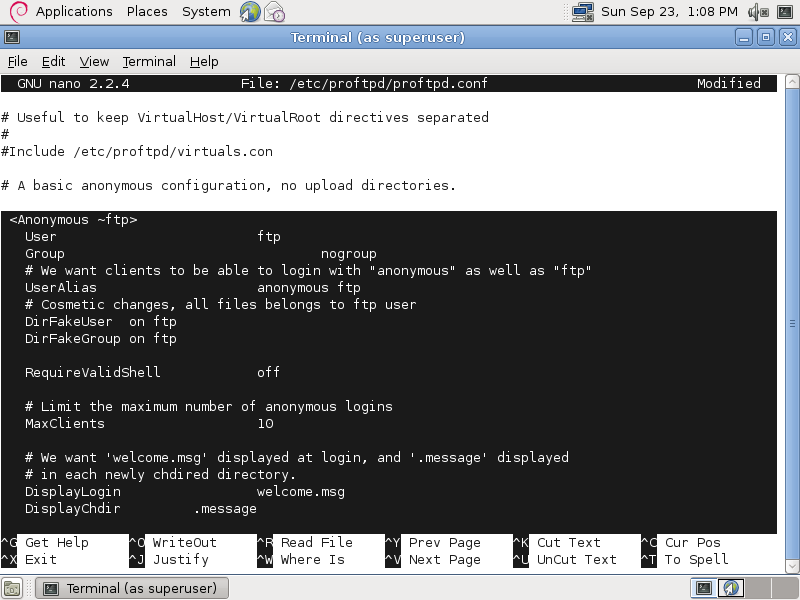The width and height of the screenshot is (800, 600).
Task: Click the 'Exit' nano shortcut
Action: pyautogui.click(x=41, y=560)
